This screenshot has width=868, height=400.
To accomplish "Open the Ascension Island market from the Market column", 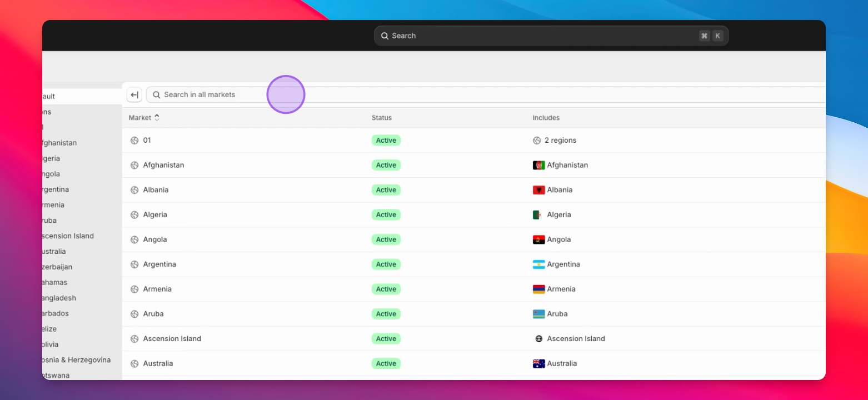I will coord(172,339).
